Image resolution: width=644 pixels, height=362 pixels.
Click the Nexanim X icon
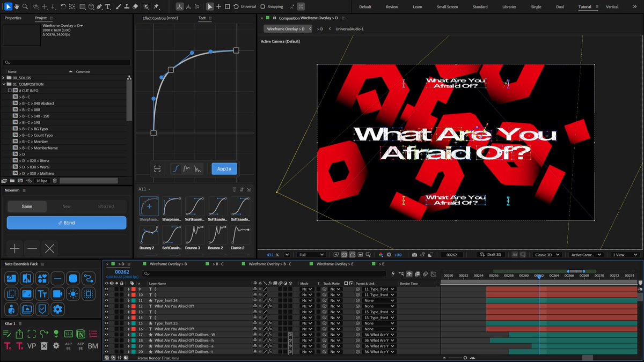point(50,248)
